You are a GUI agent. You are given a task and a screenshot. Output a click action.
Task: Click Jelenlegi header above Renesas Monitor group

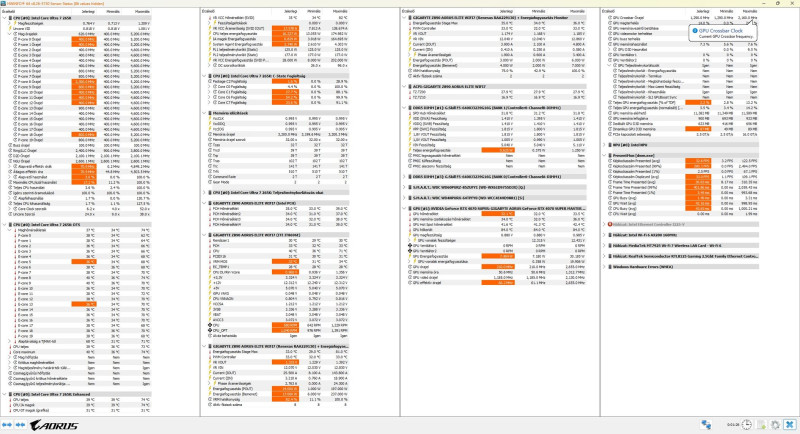coord(506,11)
